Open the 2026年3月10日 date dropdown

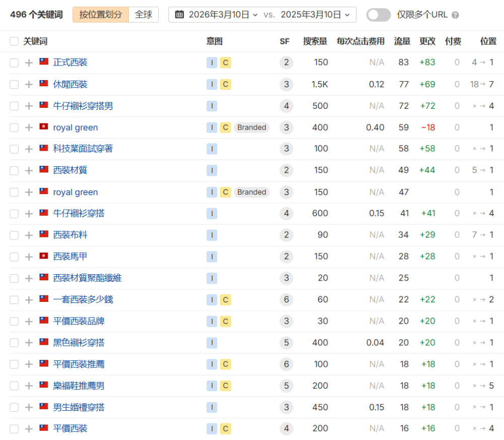coord(223,15)
